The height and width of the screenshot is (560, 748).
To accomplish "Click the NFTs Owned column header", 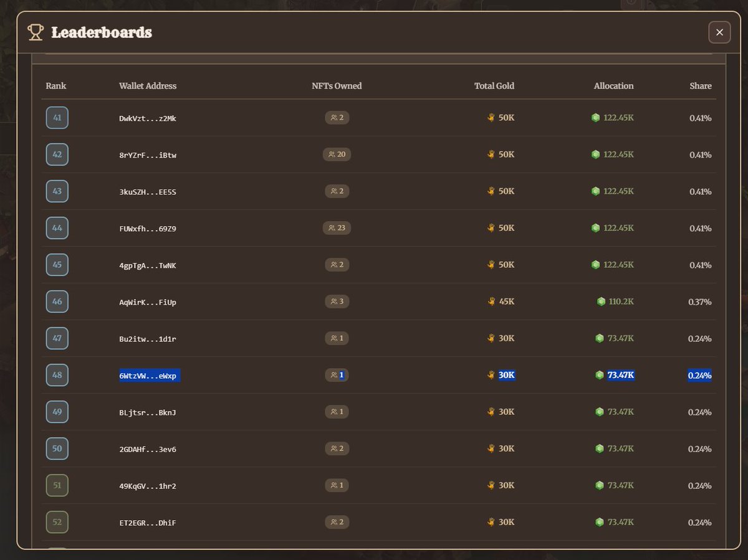I will [x=337, y=86].
